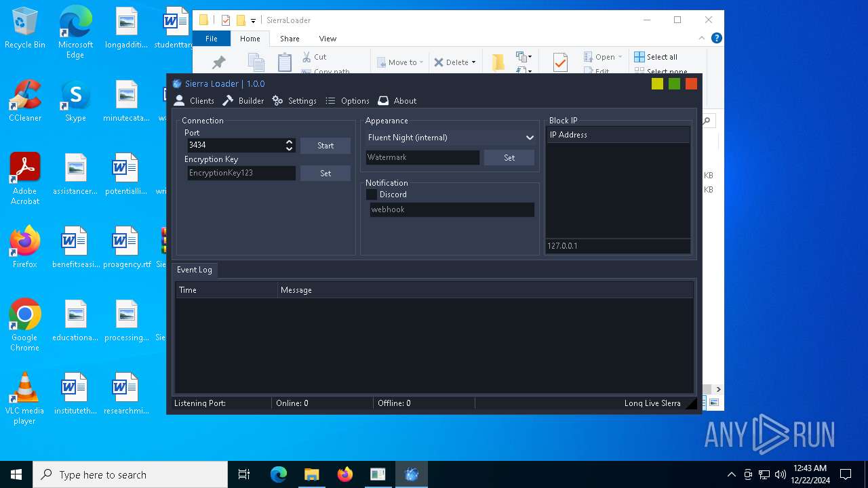This screenshot has width=868, height=488.
Task: Select the Adobe Acrobat desktop icon
Action: click(25, 179)
